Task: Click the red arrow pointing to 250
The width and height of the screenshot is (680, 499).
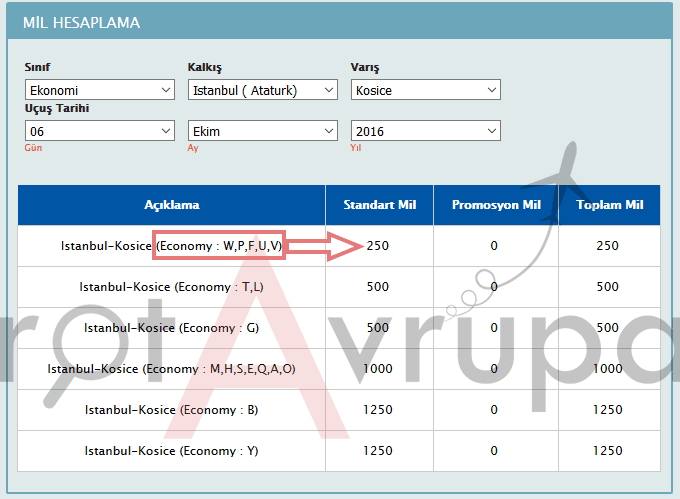Action: pyautogui.click(x=323, y=246)
